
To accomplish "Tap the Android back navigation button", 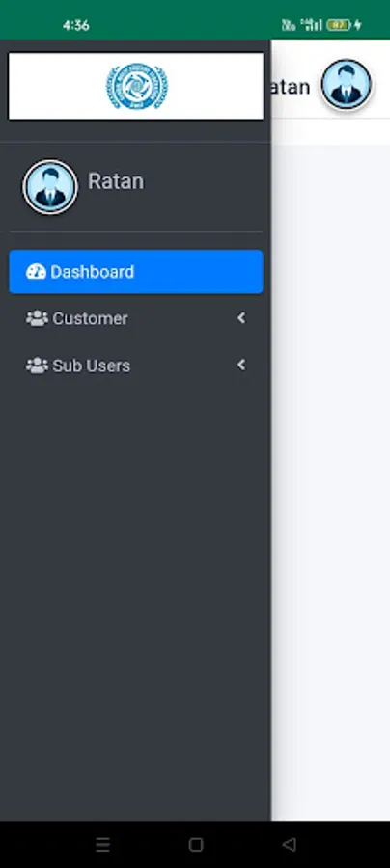I will 289,844.
